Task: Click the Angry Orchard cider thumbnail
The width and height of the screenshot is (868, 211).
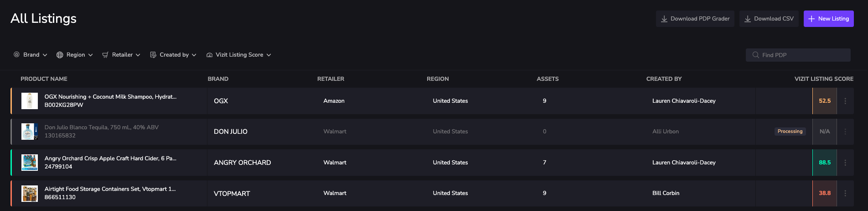Action: pos(30,163)
